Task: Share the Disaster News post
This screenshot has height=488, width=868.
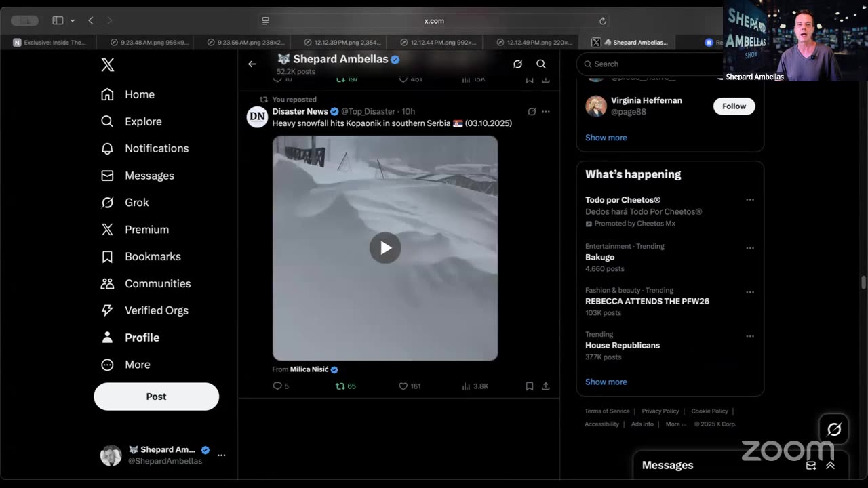Action: (546, 386)
